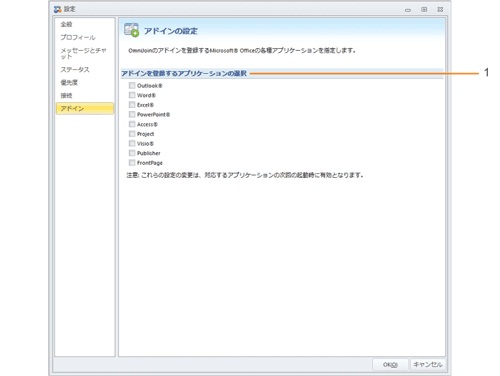Enable the Outlook add-in checkbox
The image size is (500, 376).
pos(132,86)
